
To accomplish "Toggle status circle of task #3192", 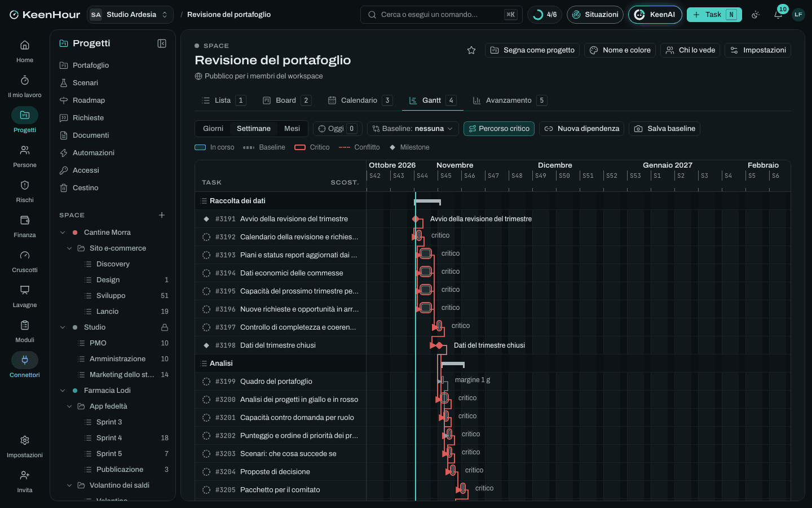I will pyautogui.click(x=206, y=237).
